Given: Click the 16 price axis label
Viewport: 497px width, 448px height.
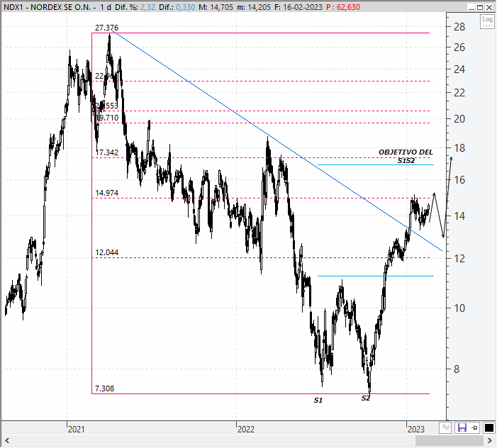Looking at the screenshot, I should 459,180.
